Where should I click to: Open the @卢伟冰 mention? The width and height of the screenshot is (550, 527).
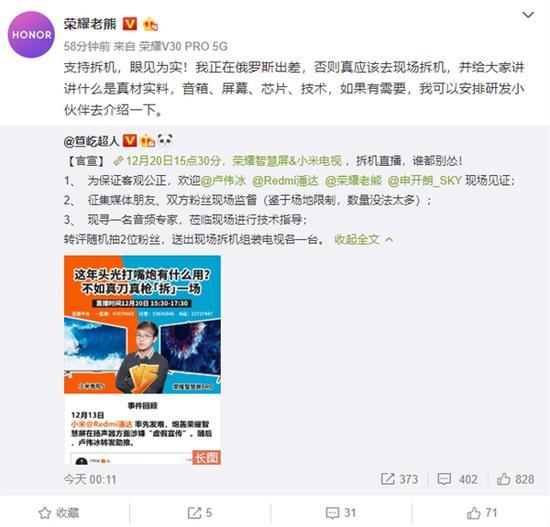tap(223, 181)
